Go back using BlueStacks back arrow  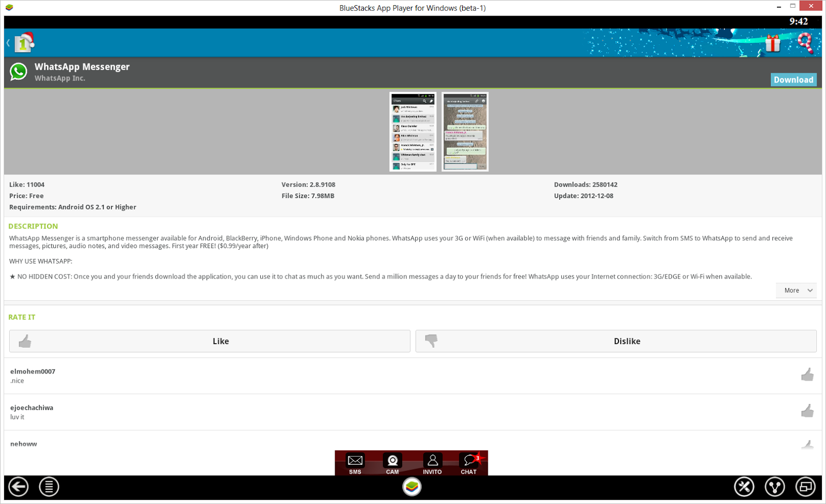point(19,487)
